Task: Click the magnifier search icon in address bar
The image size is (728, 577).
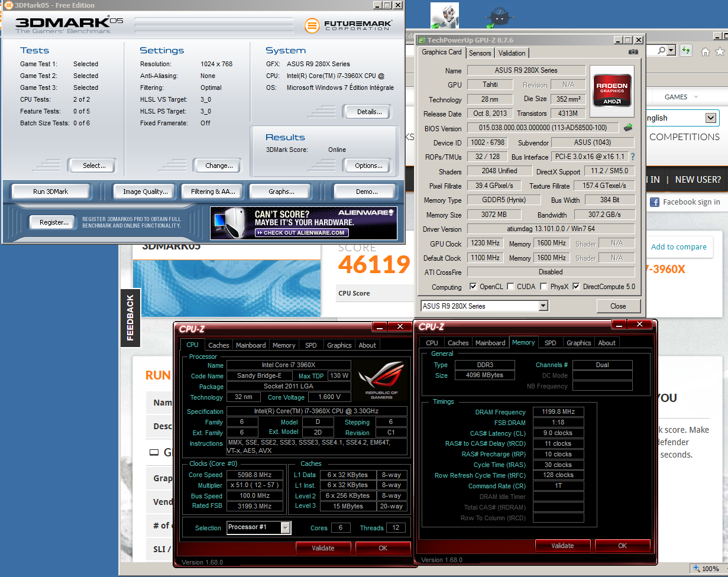Action: 661,51
